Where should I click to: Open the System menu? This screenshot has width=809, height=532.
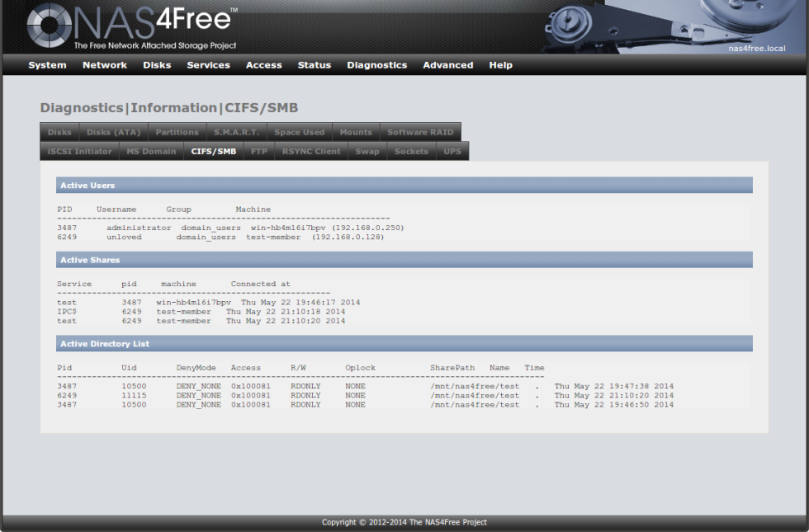(x=47, y=65)
